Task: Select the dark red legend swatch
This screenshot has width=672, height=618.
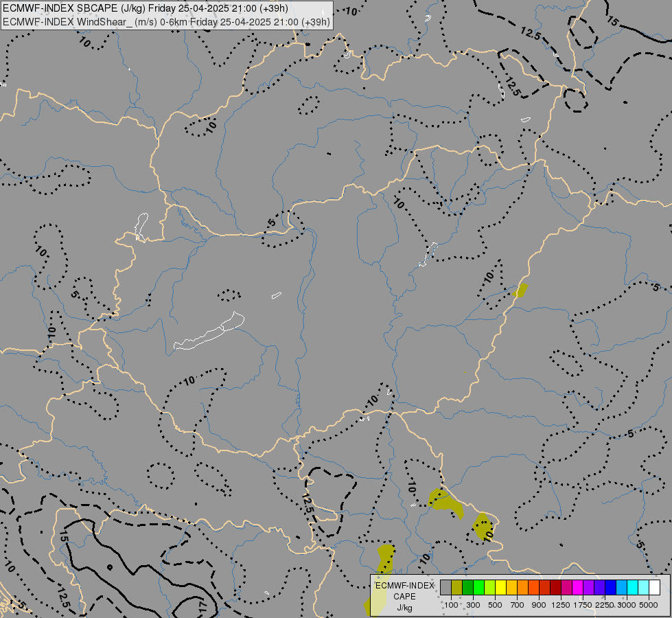Action: click(x=556, y=587)
